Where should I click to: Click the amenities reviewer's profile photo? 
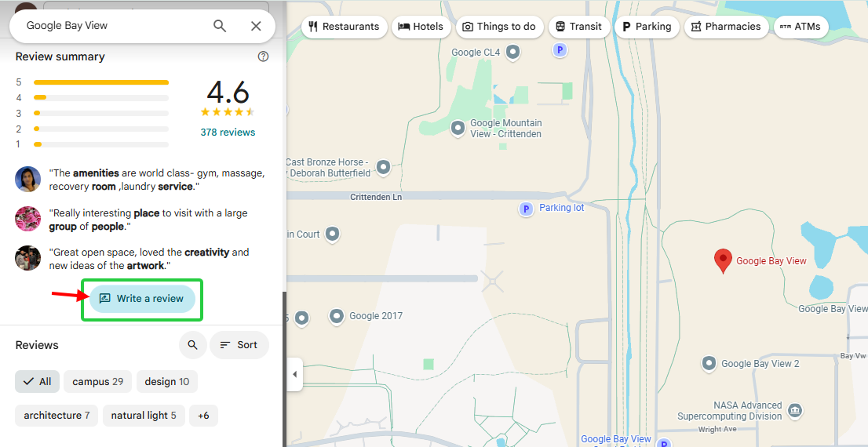click(27, 180)
